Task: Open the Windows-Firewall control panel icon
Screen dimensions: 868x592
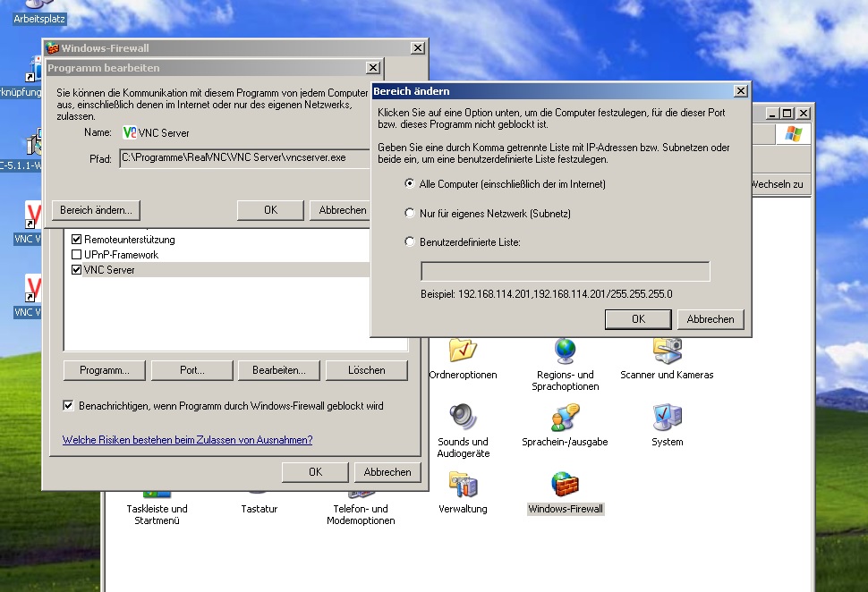Action: (566, 485)
